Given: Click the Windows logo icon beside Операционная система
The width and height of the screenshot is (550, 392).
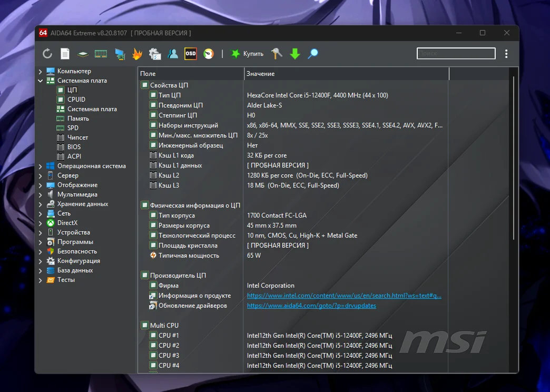Looking at the screenshot, I should (x=51, y=166).
